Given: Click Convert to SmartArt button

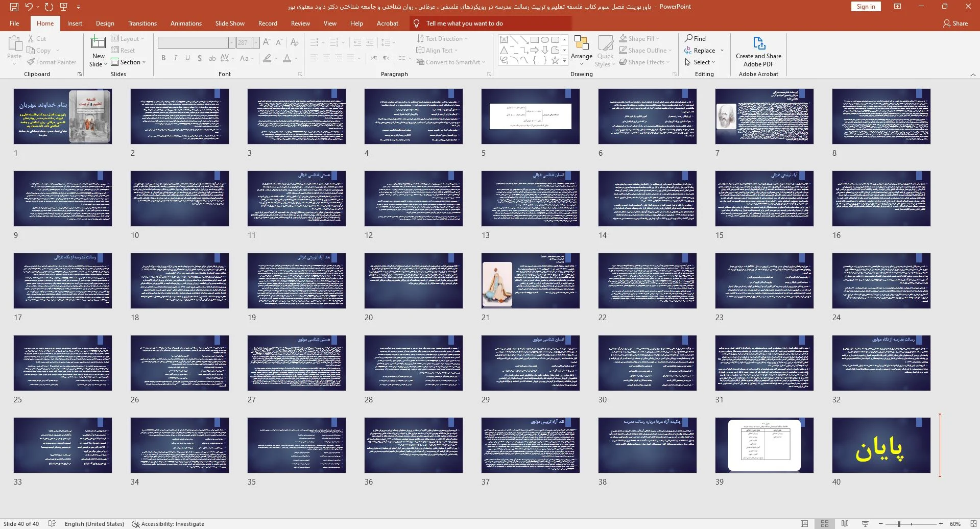Looking at the screenshot, I should click(x=450, y=62).
